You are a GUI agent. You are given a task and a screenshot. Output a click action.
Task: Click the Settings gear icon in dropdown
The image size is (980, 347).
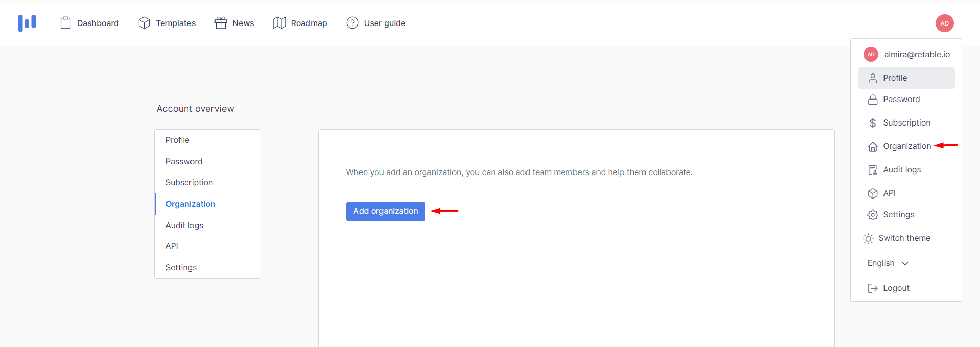coord(873,215)
